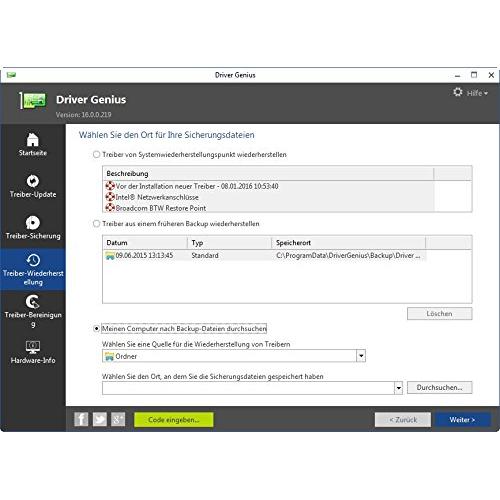Select the search my computer radio option

(96, 329)
